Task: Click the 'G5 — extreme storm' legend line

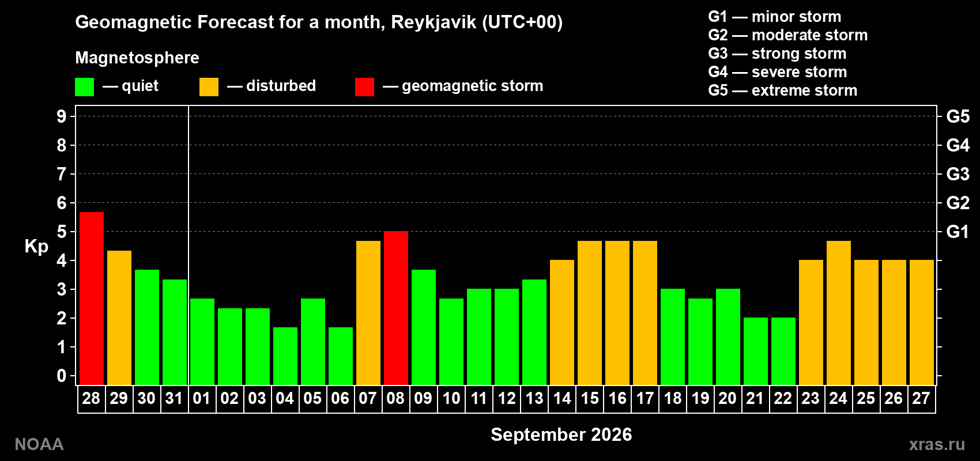Action: pos(783,90)
